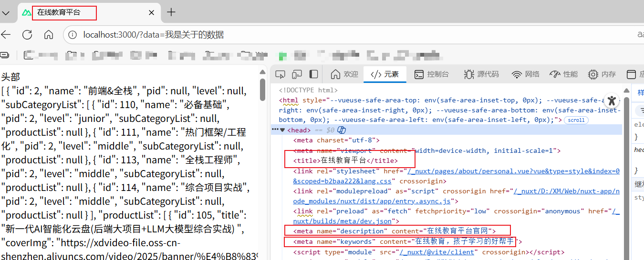Click the inspect element picker icon

click(x=280, y=74)
